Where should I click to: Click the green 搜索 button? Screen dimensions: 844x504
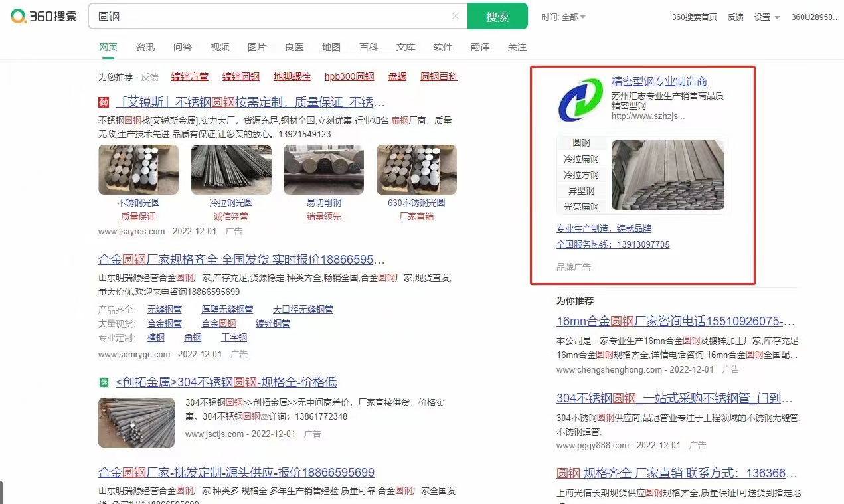tap(497, 17)
